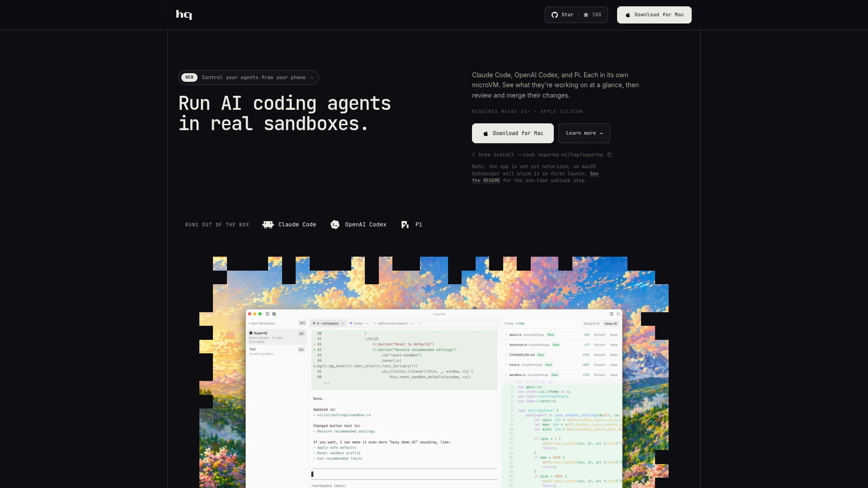Discard changes to about.rs
The width and height of the screenshot is (868, 488).
(x=599, y=335)
